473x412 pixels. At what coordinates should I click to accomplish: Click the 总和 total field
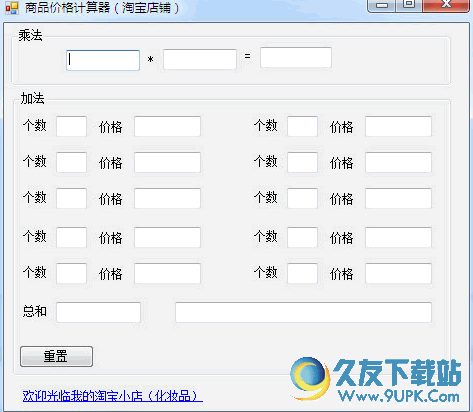click(98, 312)
